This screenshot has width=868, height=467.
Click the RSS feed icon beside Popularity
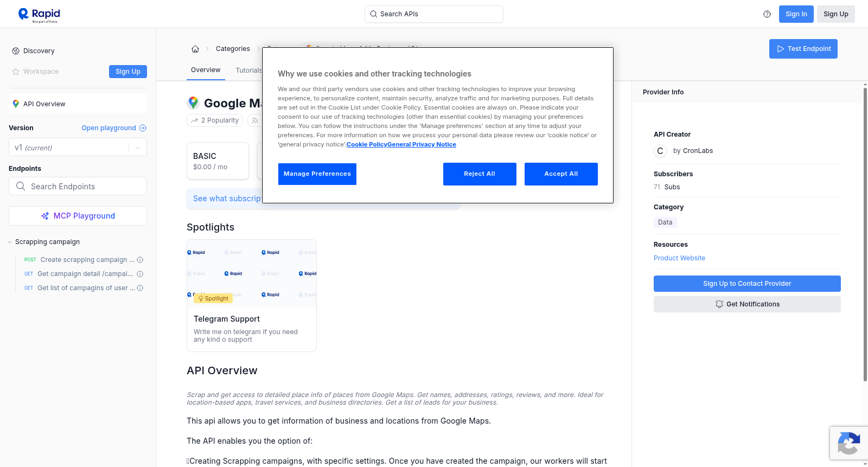254,120
